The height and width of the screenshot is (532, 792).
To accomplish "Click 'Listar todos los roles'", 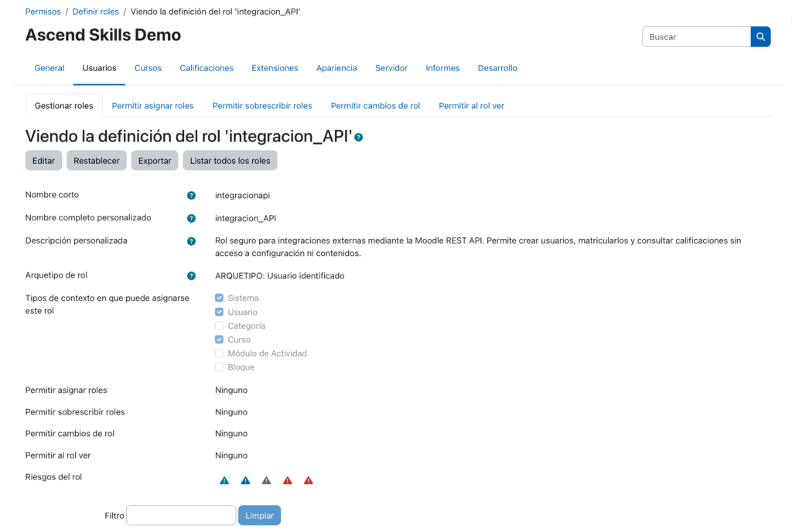I will point(230,160).
